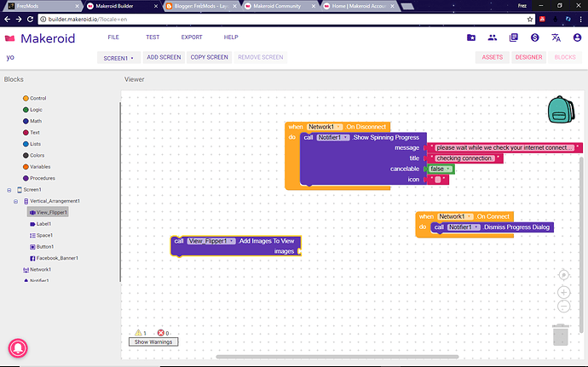
Task: Open the FILE menu
Action: pos(113,37)
